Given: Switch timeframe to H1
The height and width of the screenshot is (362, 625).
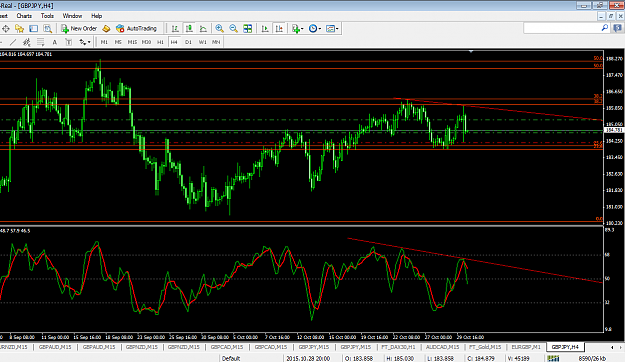Looking at the screenshot, I should click(x=160, y=42).
